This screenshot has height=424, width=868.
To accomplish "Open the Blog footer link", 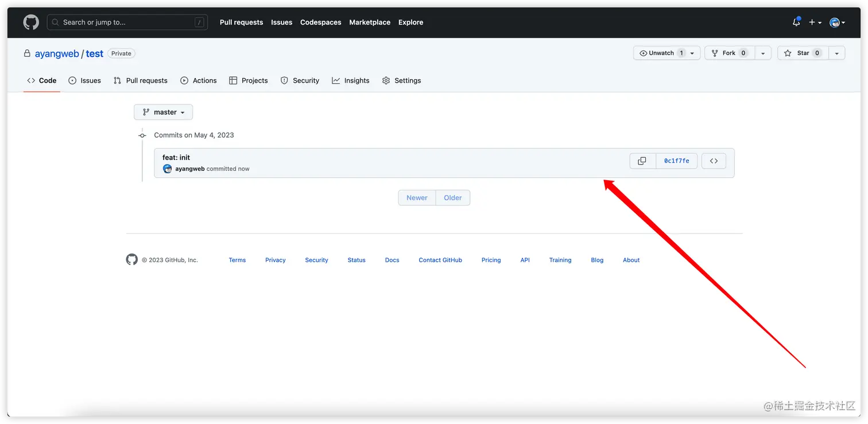I will tap(597, 260).
